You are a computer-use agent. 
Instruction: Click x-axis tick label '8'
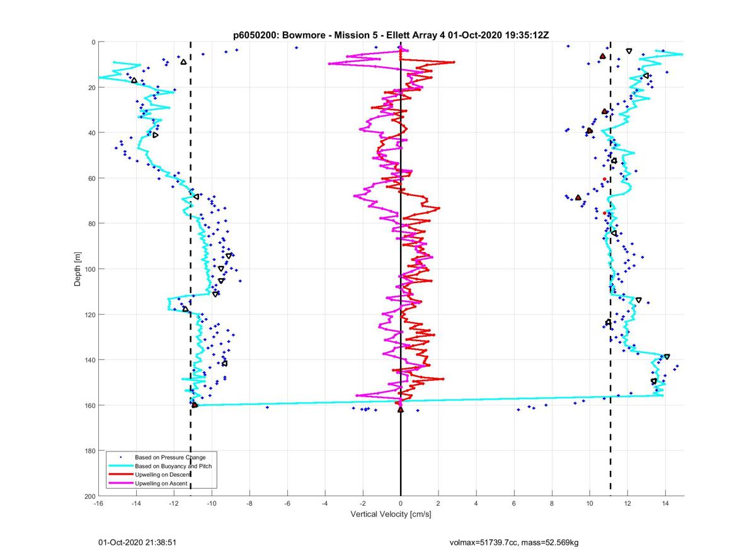552,504
